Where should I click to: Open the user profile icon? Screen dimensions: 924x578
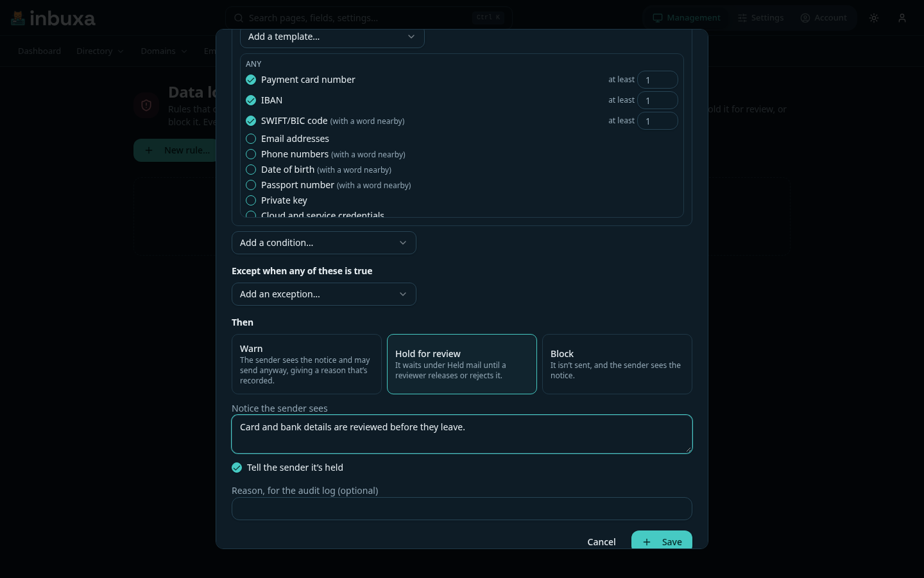pos(902,18)
